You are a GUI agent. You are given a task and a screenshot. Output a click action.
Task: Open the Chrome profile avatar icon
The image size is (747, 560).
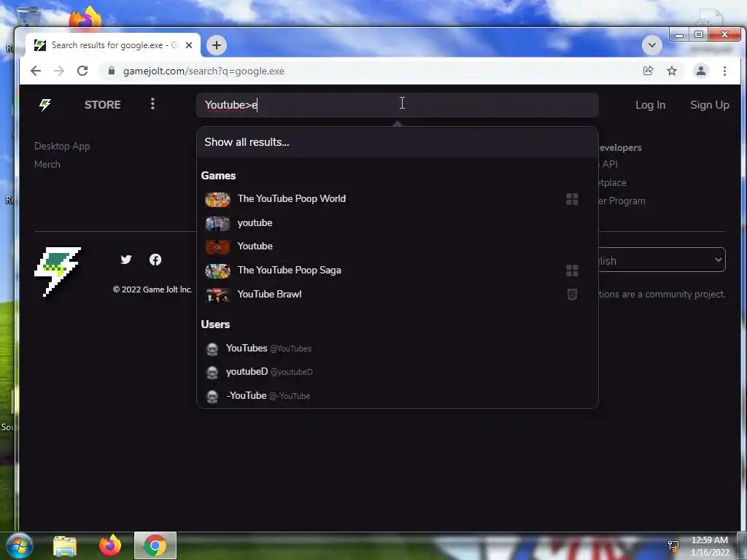click(701, 71)
